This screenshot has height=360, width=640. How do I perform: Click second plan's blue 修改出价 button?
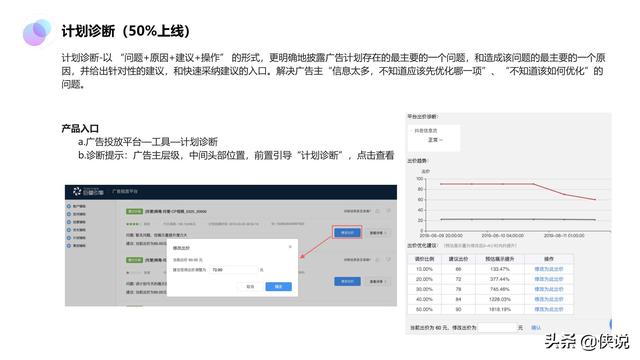pos(347,282)
